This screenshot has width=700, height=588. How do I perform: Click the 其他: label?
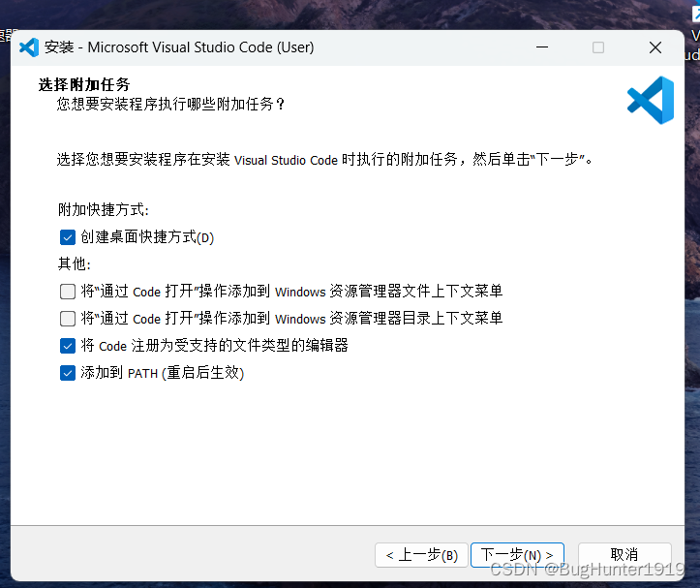pyautogui.click(x=75, y=264)
